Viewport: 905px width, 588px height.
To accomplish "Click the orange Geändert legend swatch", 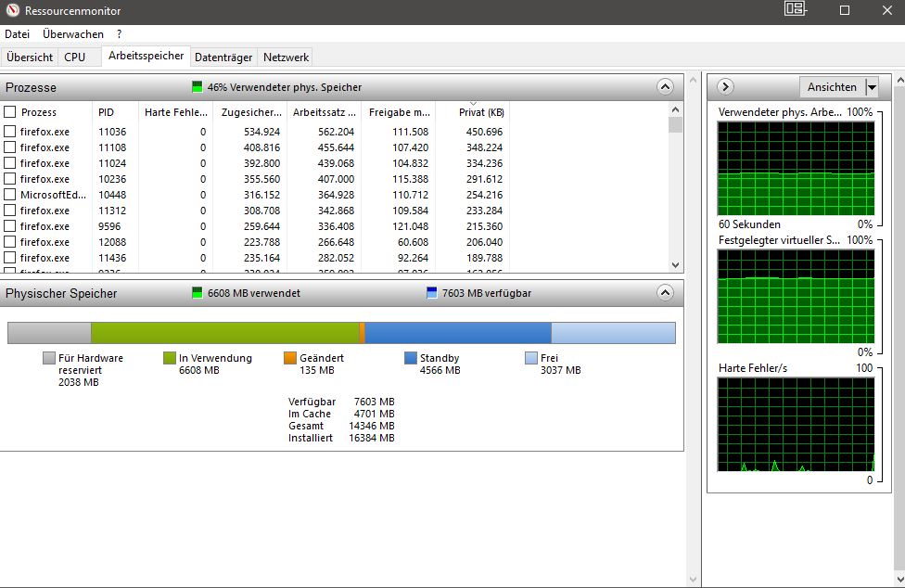I will pos(289,358).
